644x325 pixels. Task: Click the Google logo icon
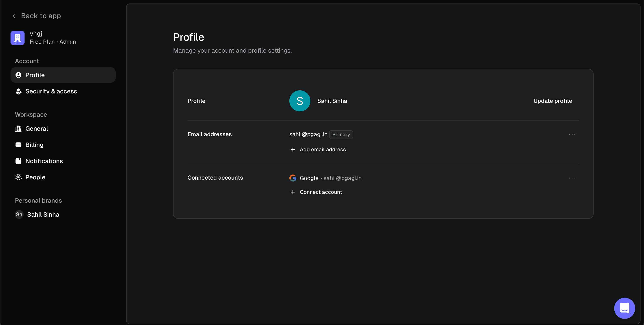(293, 178)
